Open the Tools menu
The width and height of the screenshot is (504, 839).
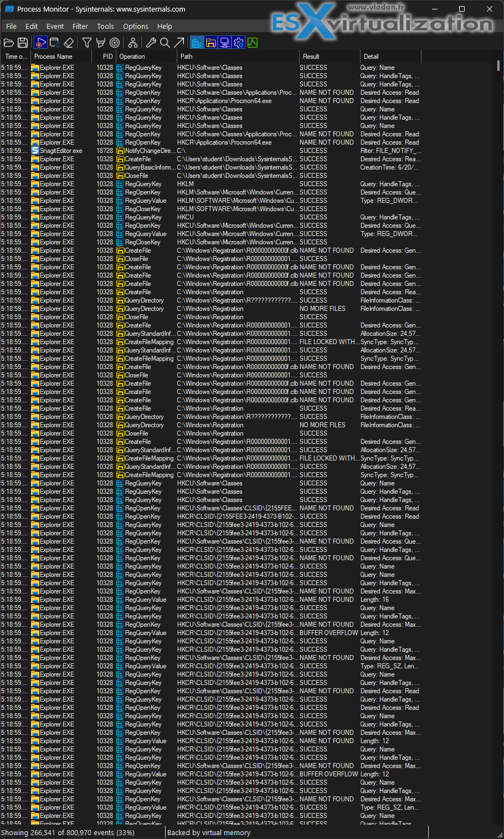pyautogui.click(x=105, y=26)
